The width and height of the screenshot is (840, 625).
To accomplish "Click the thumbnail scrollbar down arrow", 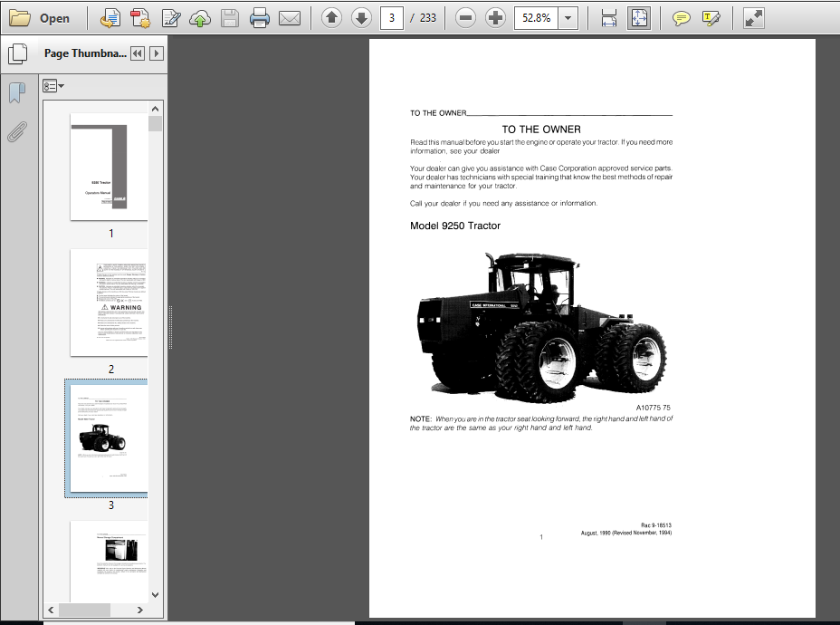I will click(156, 594).
